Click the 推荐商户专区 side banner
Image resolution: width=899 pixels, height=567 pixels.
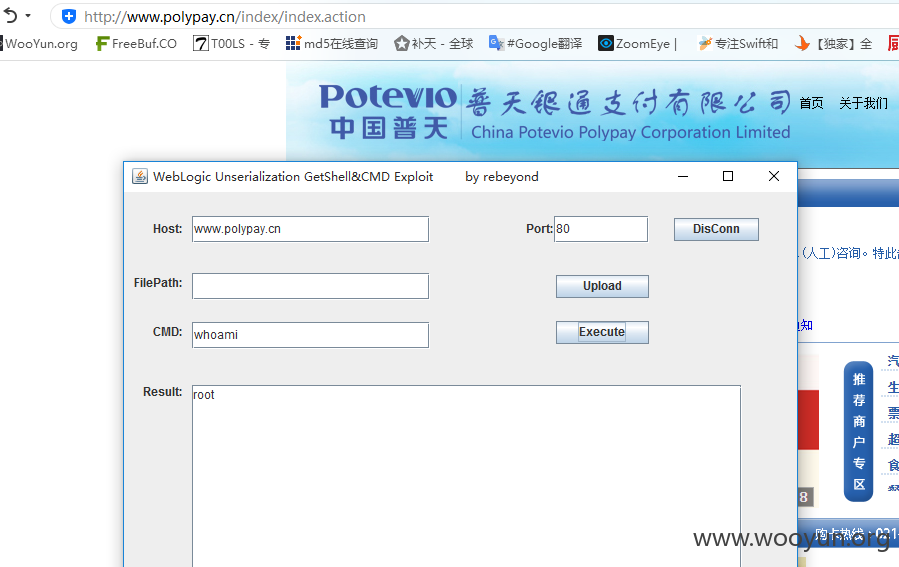(x=858, y=431)
